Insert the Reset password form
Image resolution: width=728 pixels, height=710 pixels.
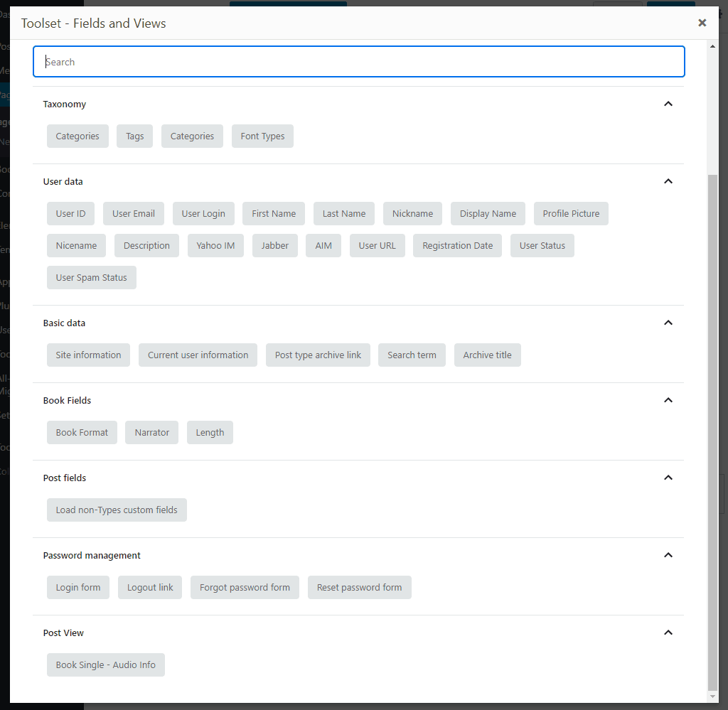click(359, 587)
